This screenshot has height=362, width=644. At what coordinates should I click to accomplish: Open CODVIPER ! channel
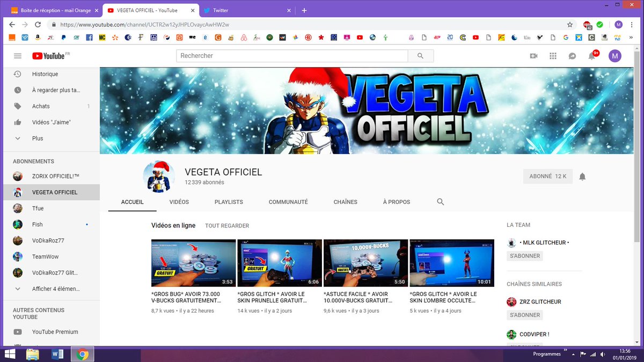tap(534, 334)
